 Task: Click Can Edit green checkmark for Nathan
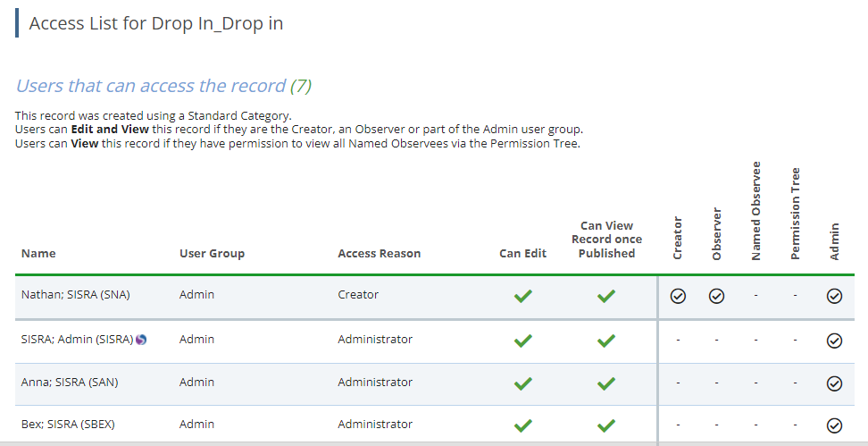click(523, 296)
